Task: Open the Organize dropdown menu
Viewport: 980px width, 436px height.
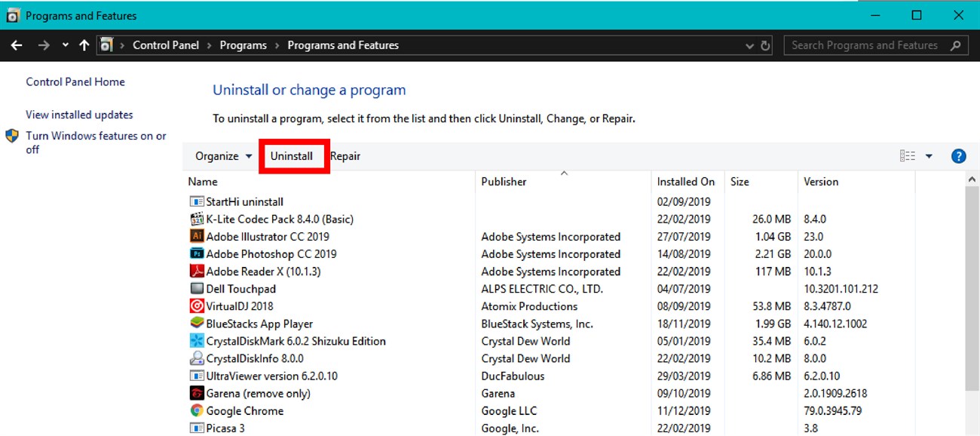Action: tap(224, 156)
